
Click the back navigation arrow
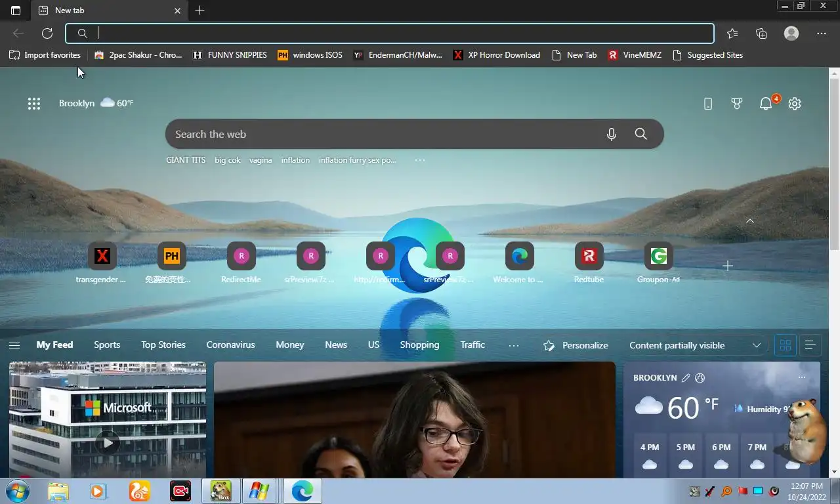tap(18, 33)
